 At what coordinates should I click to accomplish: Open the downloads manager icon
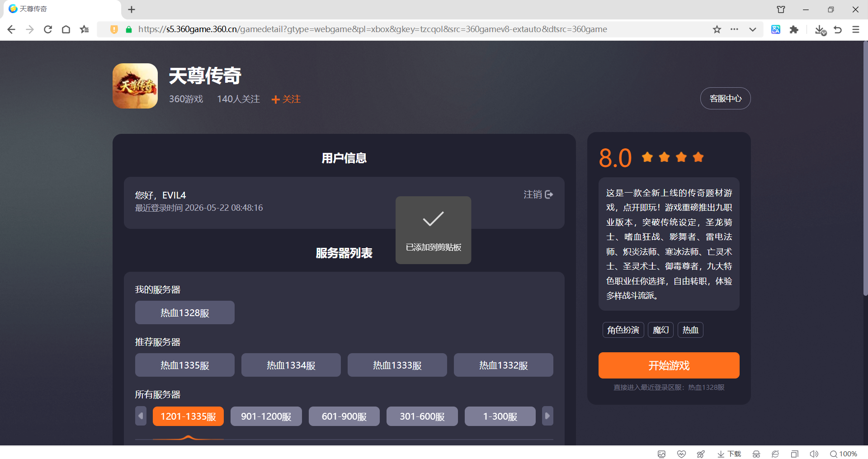(x=821, y=30)
